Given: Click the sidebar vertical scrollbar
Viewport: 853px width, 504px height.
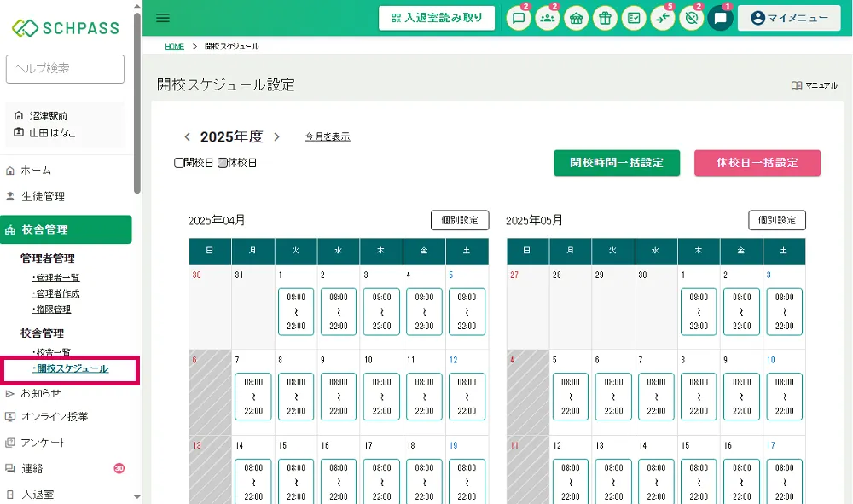Looking at the screenshot, I should point(137,102).
